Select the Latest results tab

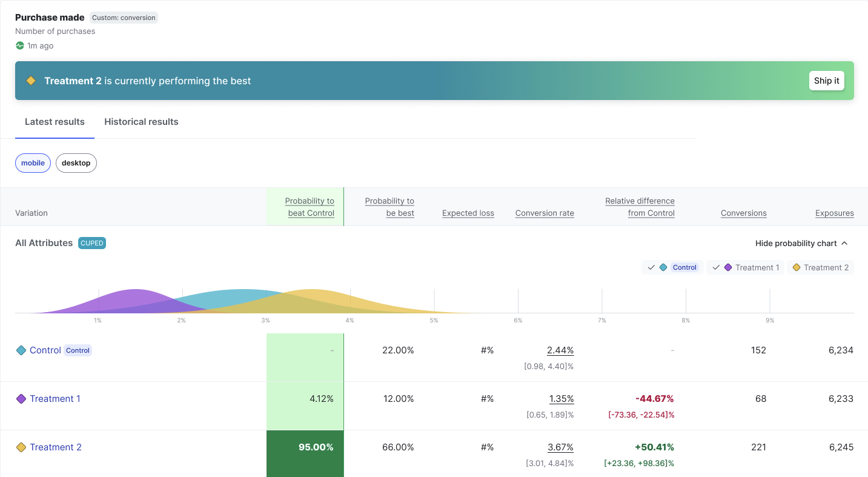(x=55, y=122)
